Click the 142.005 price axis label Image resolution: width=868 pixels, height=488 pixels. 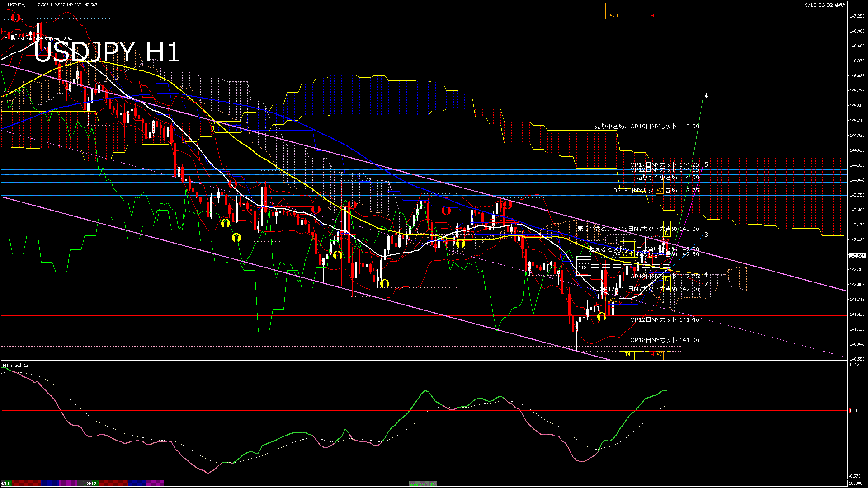pyautogui.click(x=857, y=285)
